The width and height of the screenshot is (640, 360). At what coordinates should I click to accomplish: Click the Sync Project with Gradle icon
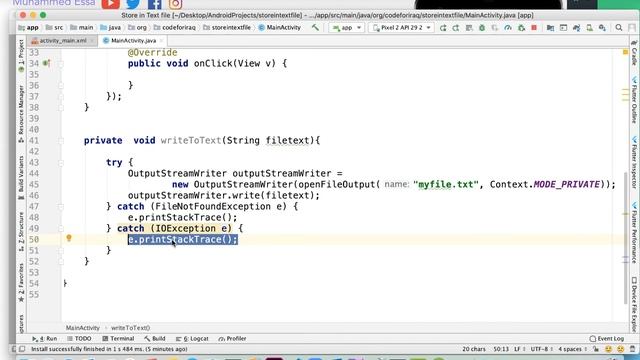[x=576, y=28]
